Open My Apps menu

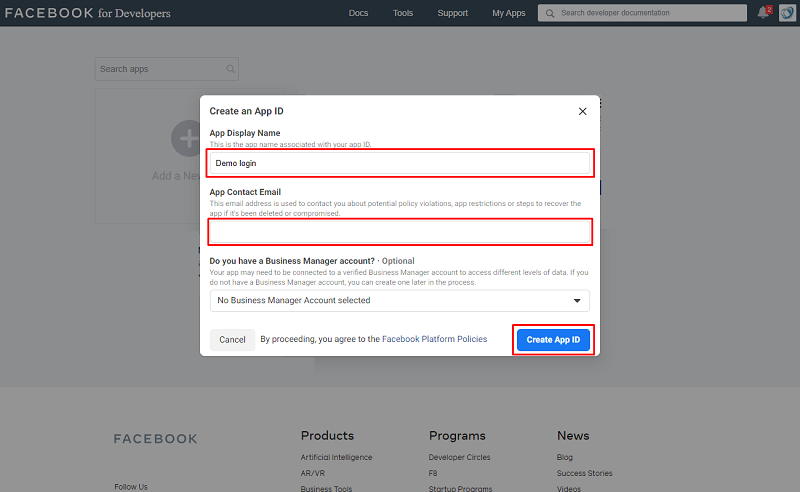coord(509,13)
